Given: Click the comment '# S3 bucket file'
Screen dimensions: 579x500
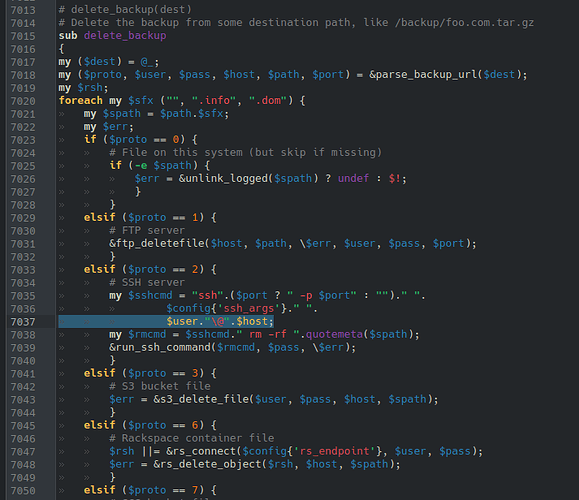Looking at the screenshot, I should 160,386.
